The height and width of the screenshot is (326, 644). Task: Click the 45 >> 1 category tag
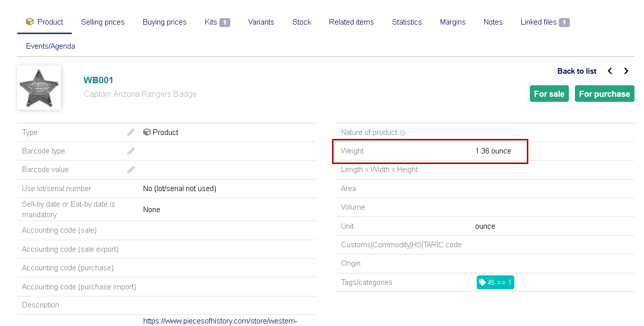coord(495,282)
